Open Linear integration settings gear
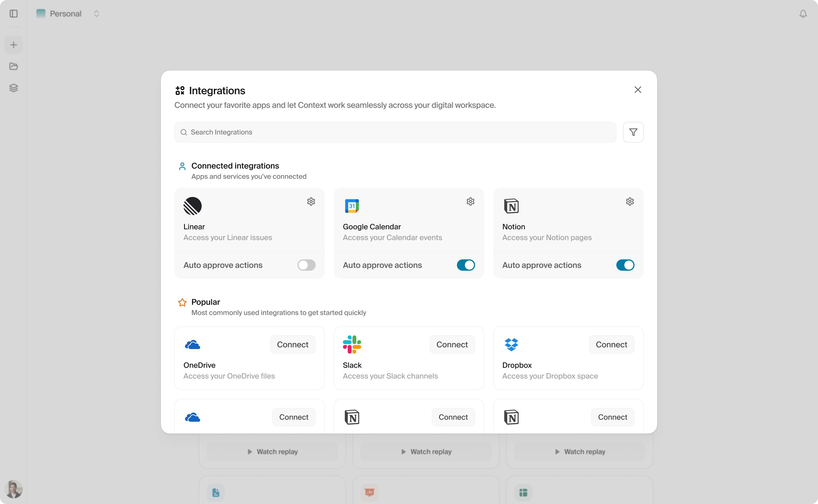Image resolution: width=818 pixels, height=504 pixels. [x=311, y=202]
